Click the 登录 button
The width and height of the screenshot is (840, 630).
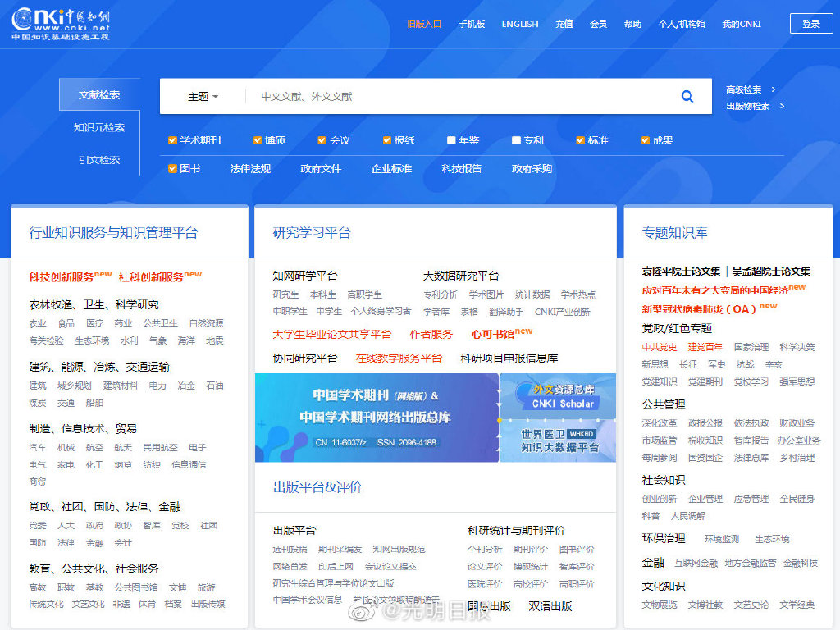(x=811, y=24)
